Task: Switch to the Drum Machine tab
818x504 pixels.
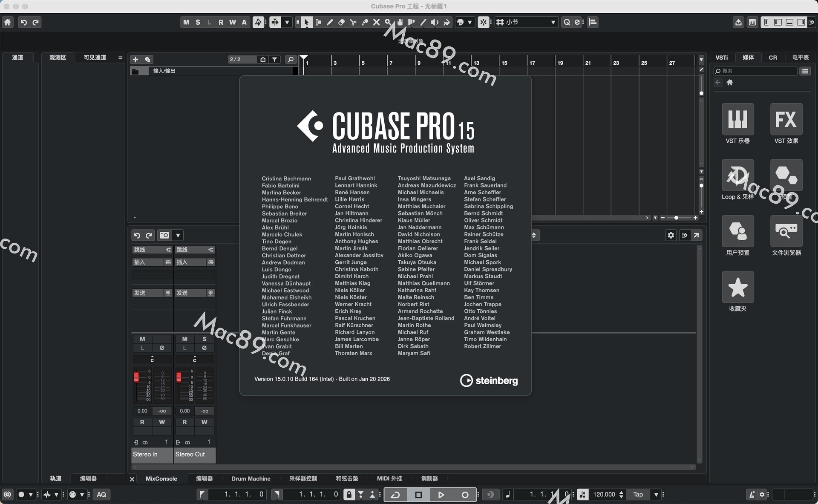Action: pos(251,478)
